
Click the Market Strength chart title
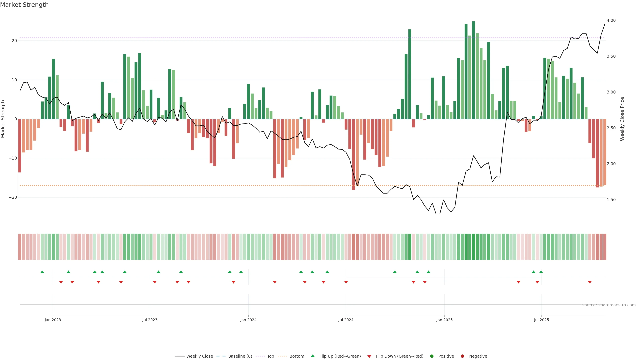click(x=24, y=5)
